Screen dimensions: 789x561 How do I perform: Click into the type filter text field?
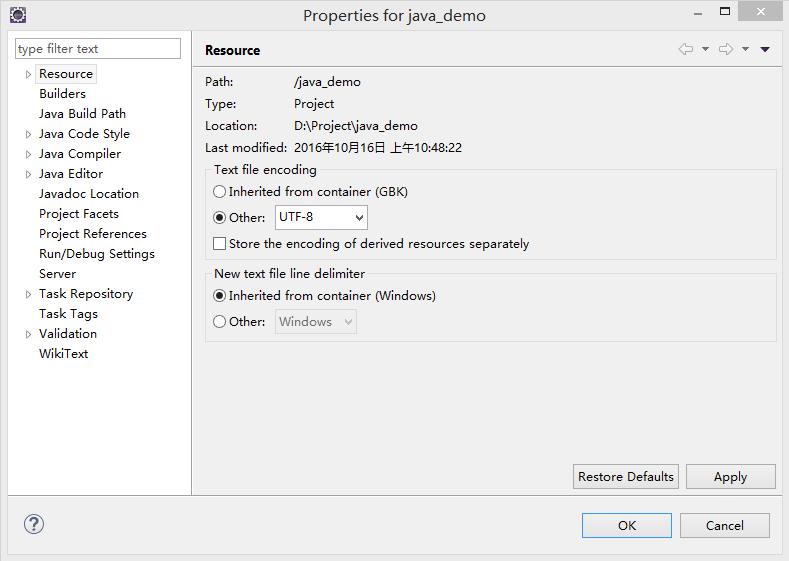pos(98,49)
